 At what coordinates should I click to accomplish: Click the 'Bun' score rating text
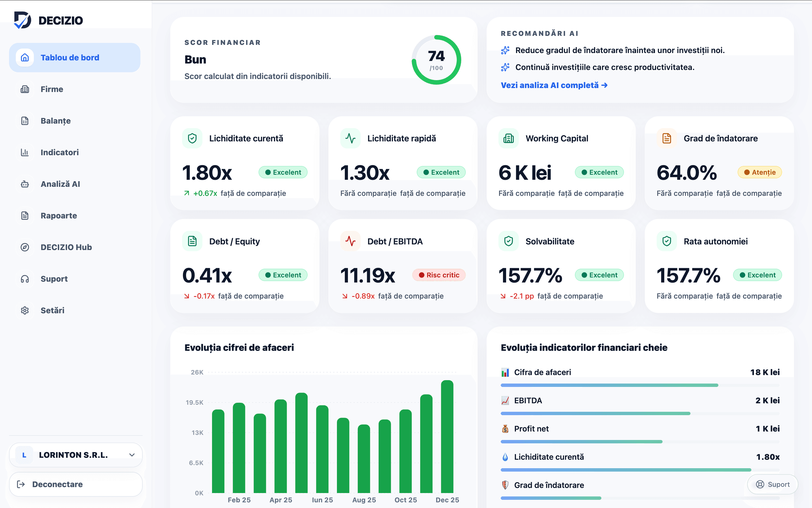pos(195,60)
